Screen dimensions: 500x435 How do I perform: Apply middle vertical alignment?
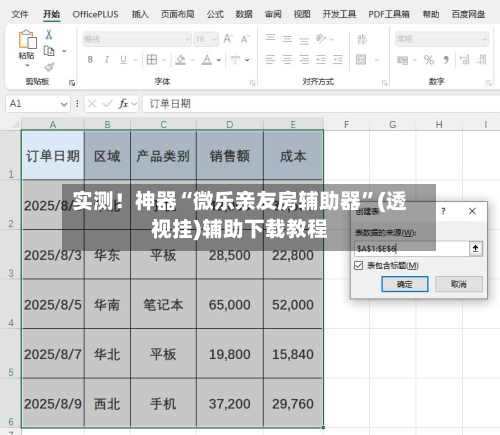pos(287,39)
